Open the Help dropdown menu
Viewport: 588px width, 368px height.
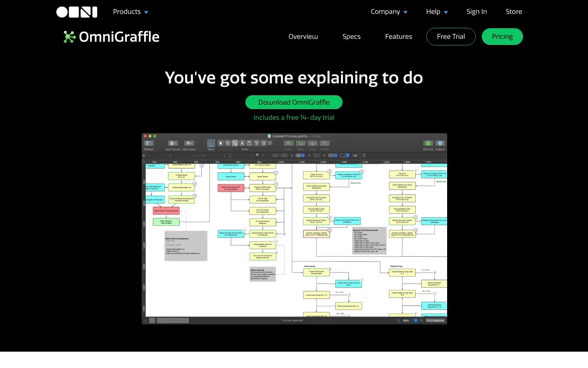click(x=437, y=12)
